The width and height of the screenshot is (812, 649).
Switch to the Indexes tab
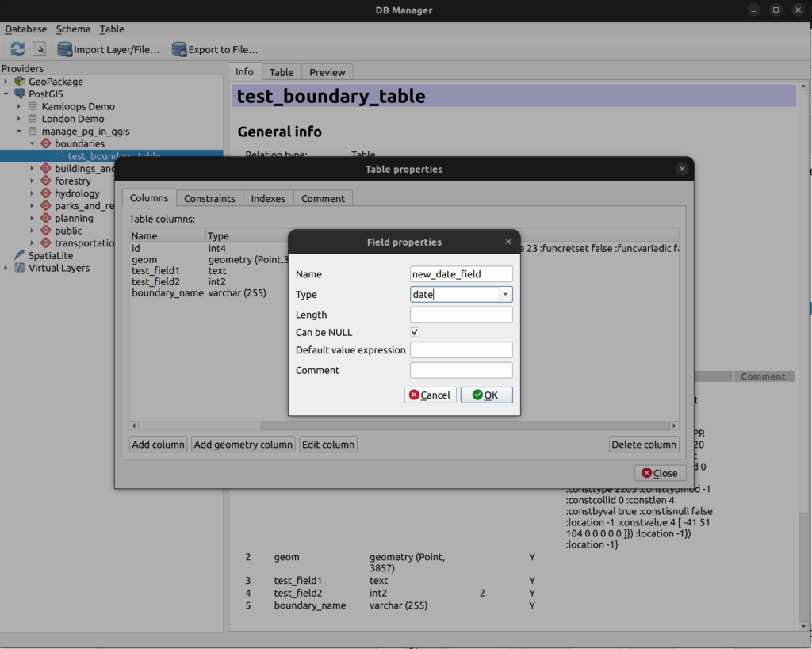click(x=268, y=198)
